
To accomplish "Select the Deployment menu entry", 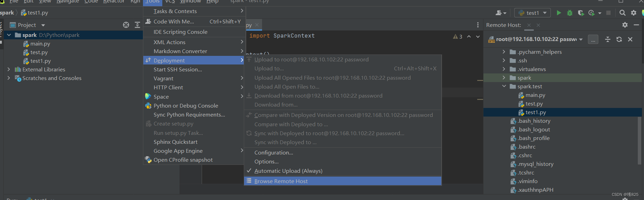I will (x=194, y=60).
